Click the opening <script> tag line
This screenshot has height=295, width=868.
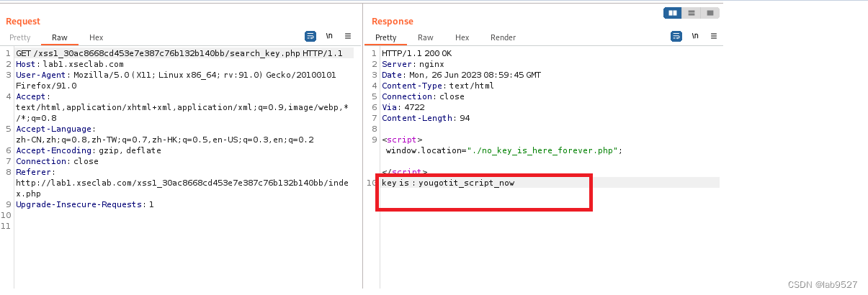(402, 140)
